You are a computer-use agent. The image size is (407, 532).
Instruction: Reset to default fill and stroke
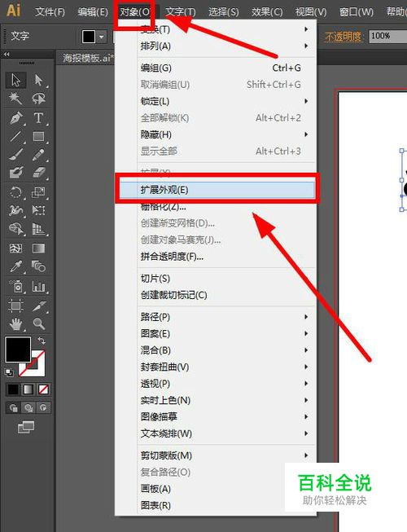(x=9, y=372)
